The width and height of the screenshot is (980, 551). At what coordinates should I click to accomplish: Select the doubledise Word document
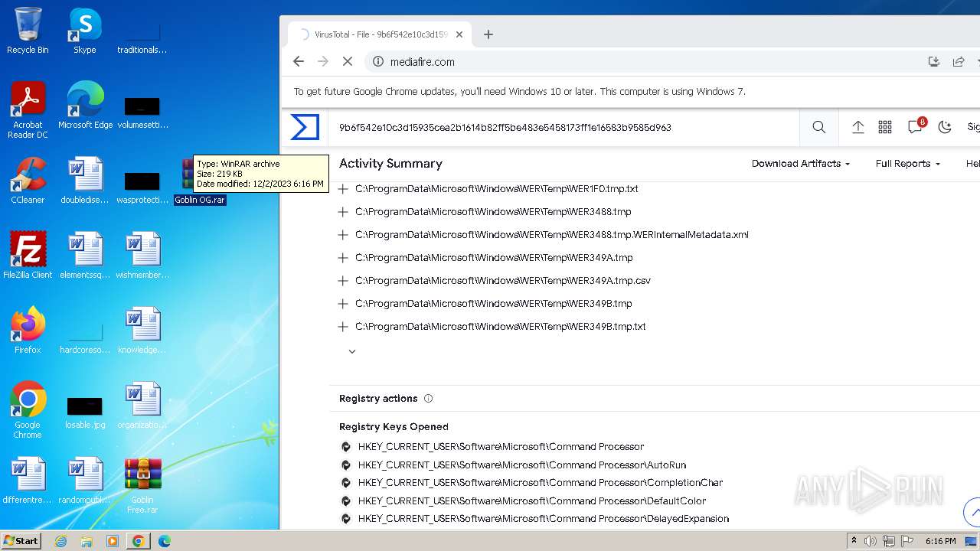click(x=85, y=181)
